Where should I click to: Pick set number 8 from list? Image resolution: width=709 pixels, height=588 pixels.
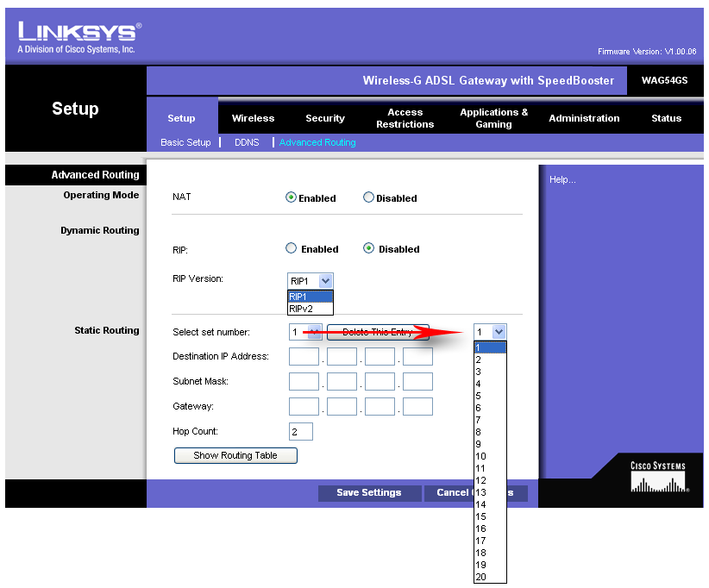pyautogui.click(x=490, y=432)
